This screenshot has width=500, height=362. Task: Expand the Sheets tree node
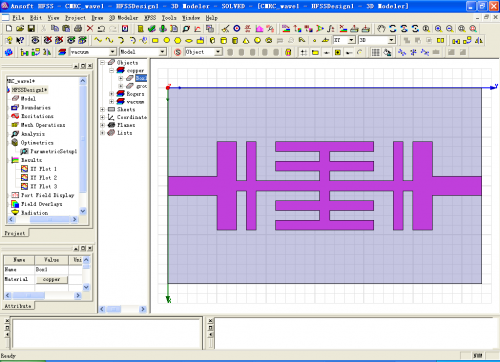103,109
